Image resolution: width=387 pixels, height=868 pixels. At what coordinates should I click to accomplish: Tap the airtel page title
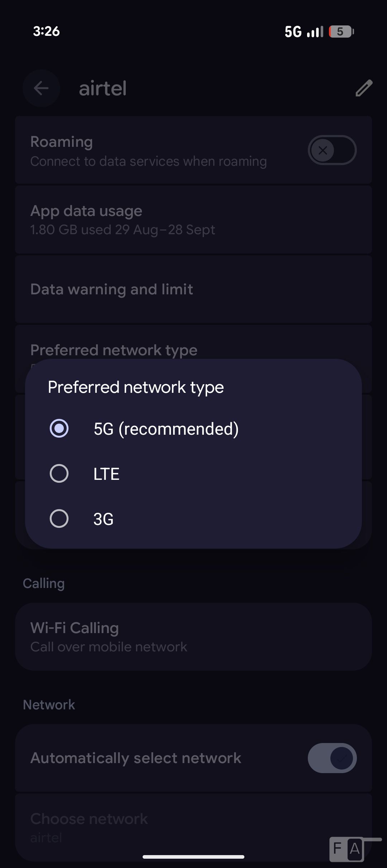103,88
